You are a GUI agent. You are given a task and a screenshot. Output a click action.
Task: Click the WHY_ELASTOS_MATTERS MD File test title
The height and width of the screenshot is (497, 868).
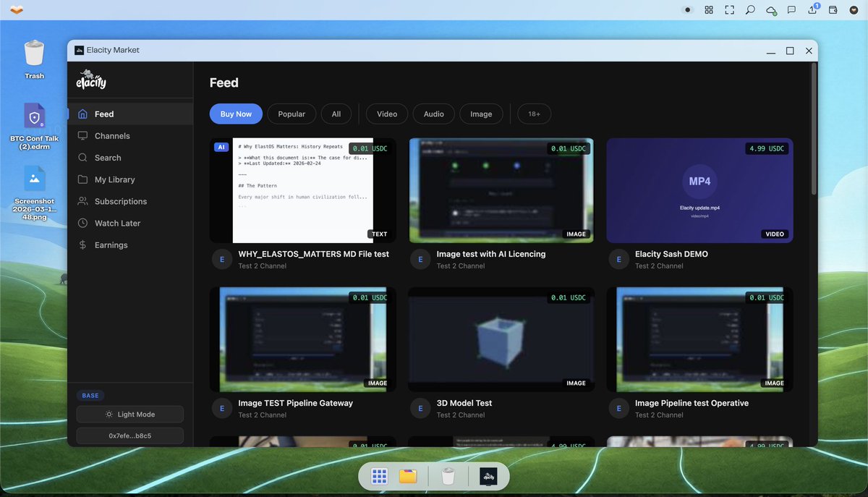(x=314, y=254)
